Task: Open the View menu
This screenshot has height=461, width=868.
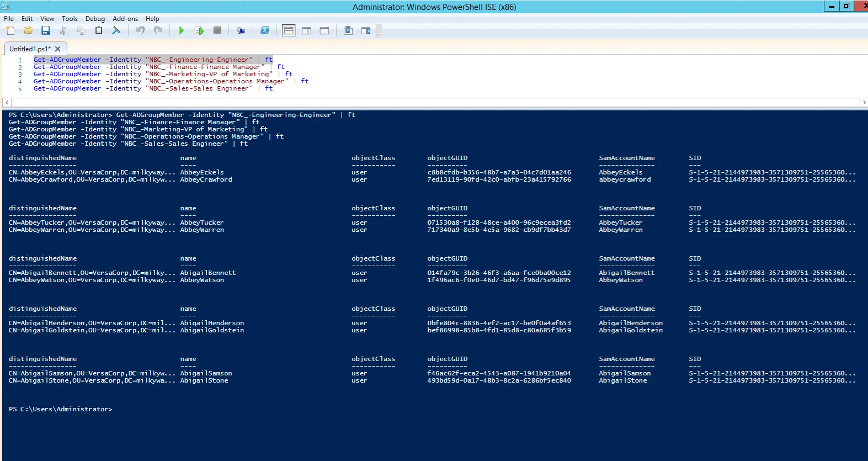Action: [x=47, y=19]
